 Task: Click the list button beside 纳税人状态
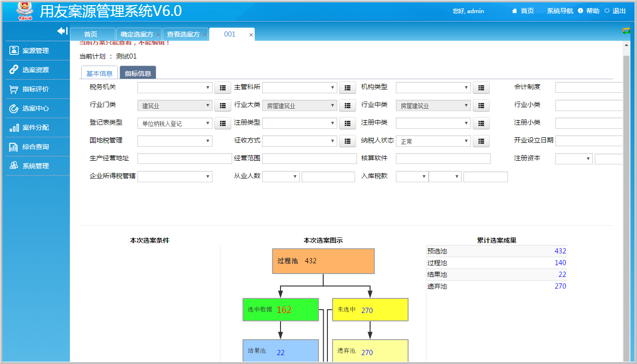(x=481, y=141)
